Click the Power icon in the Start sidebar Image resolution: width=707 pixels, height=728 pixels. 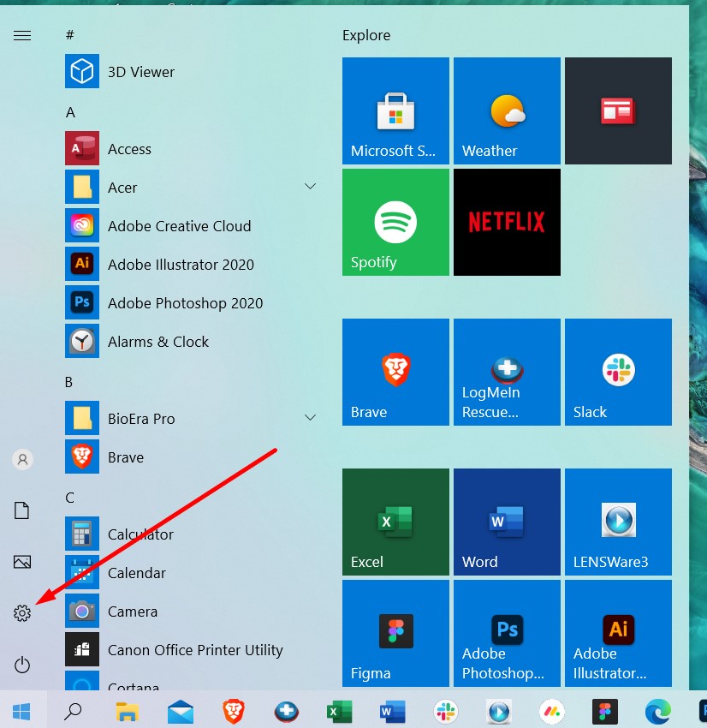[x=21, y=665]
